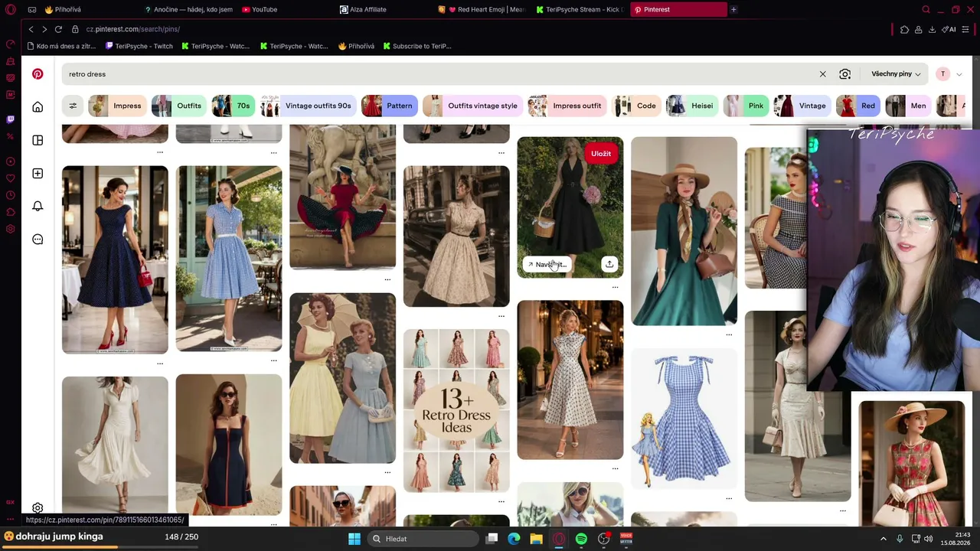Reload the current Pinterest page

pyautogui.click(x=58, y=29)
